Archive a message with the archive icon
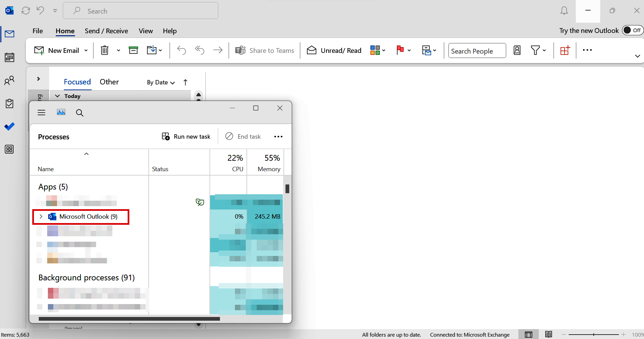Viewport: 644px width, 339px height. point(133,50)
